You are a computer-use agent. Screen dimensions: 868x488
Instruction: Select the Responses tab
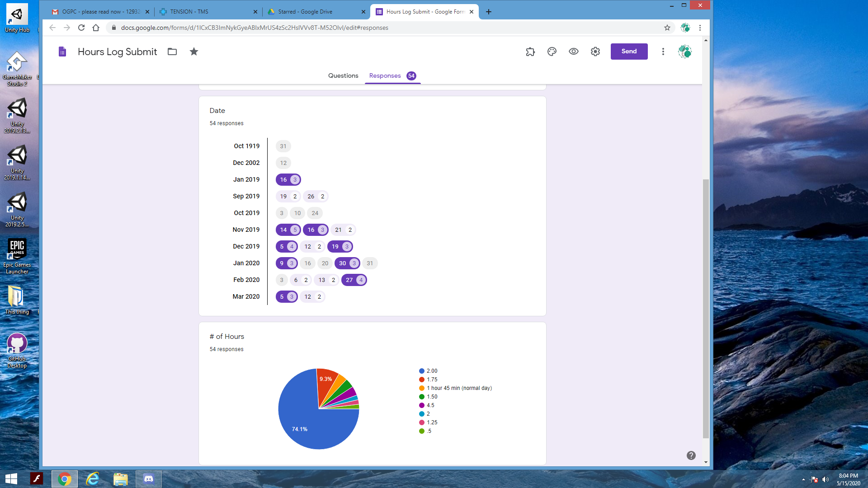point(385,75)
